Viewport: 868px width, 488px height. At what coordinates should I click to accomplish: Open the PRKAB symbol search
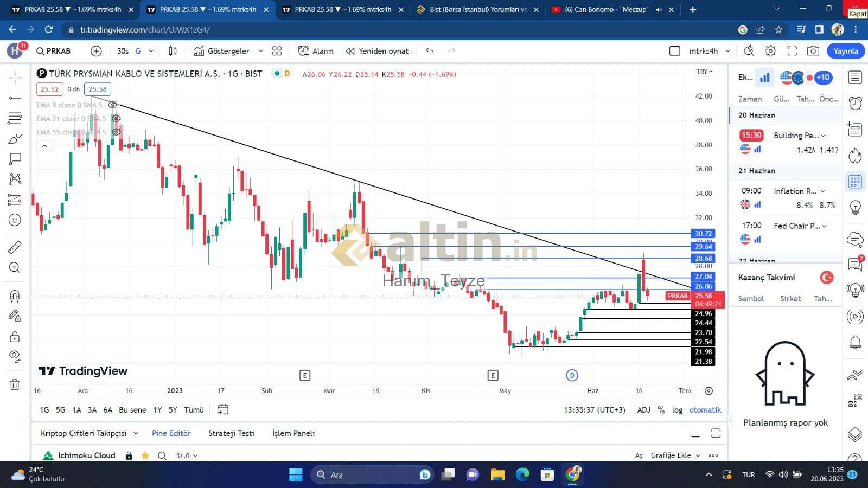(x=54, y=51)
